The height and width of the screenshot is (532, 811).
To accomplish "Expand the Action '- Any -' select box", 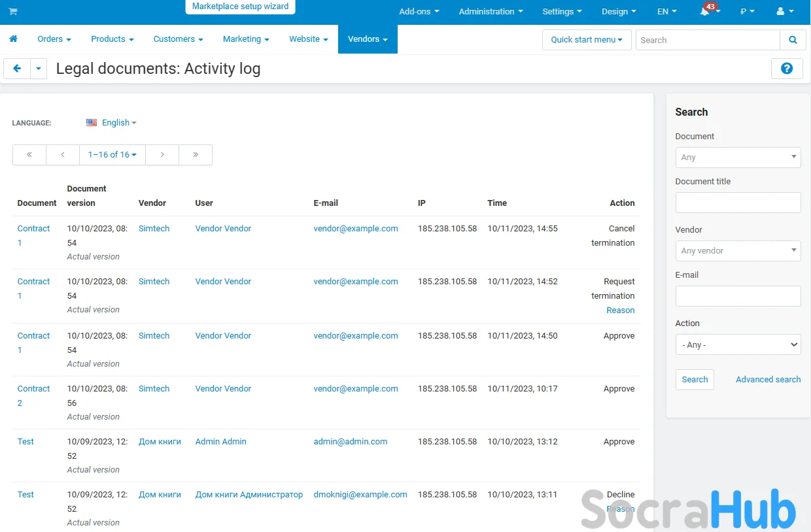I will pos(738,344).
